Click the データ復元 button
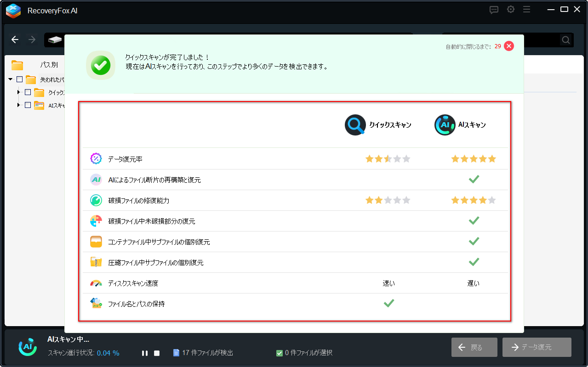This screenshot has height=367, width=588. point(537,347)
